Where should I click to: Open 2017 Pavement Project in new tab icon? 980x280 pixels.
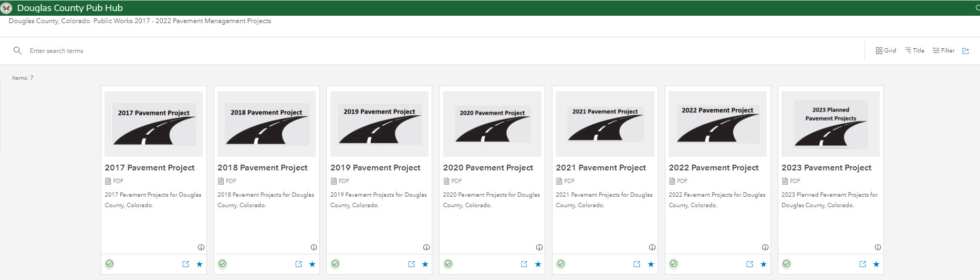(x=185, y=264)
